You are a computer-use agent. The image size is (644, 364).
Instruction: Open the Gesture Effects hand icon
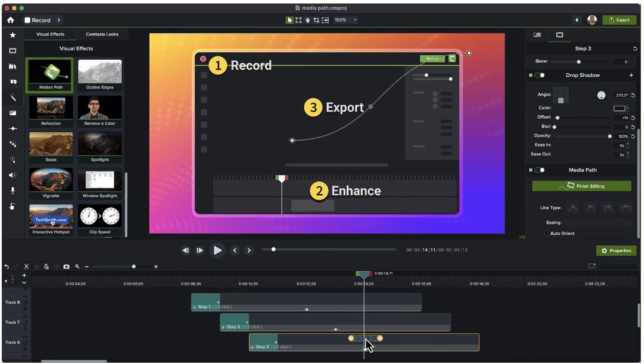[x=13, y=206]
